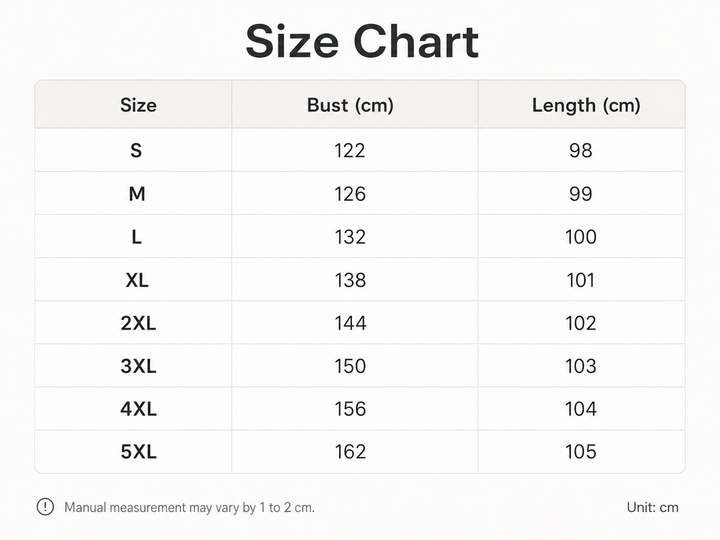Select the Size column header

(138, 105)
